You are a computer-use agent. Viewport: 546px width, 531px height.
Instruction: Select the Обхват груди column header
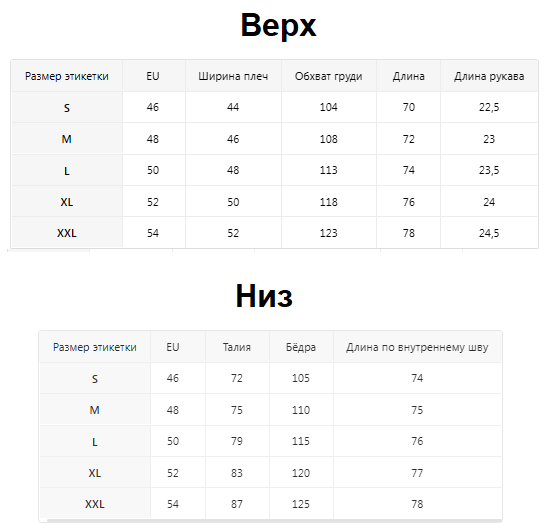329,76
